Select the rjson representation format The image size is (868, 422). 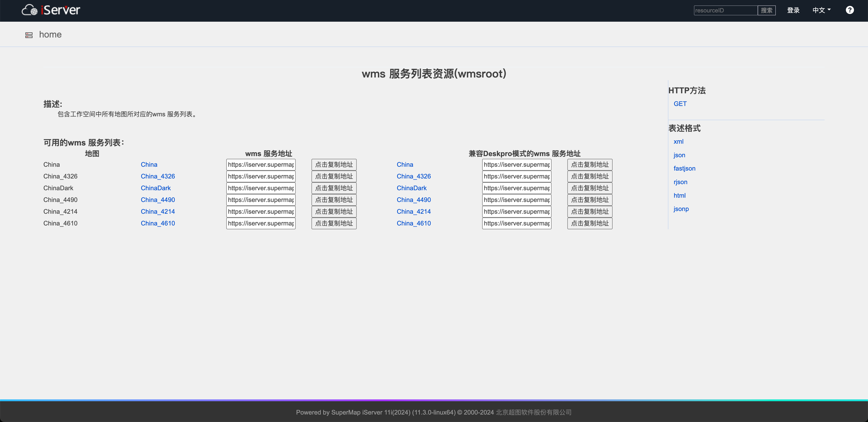pyautogui.click(x=680, y=182)
